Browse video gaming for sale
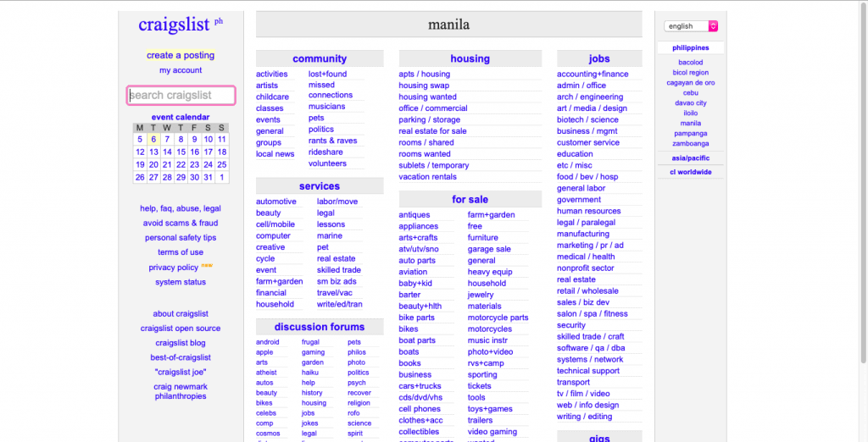Screen dimensions: 868x442 [492, 432]
